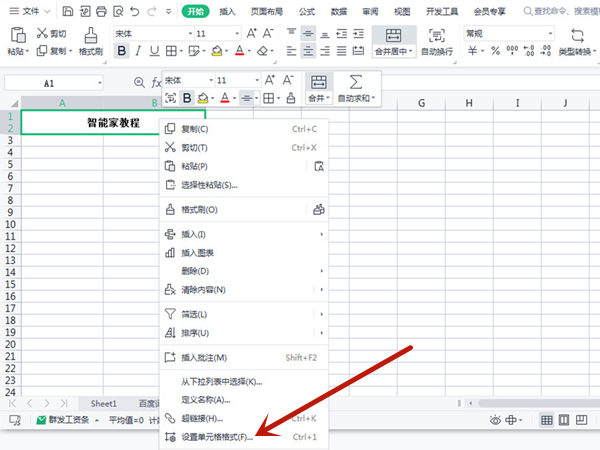Align text right in ribbon
600x450 pixels.
pyautogui.click(x=324, y=51)
